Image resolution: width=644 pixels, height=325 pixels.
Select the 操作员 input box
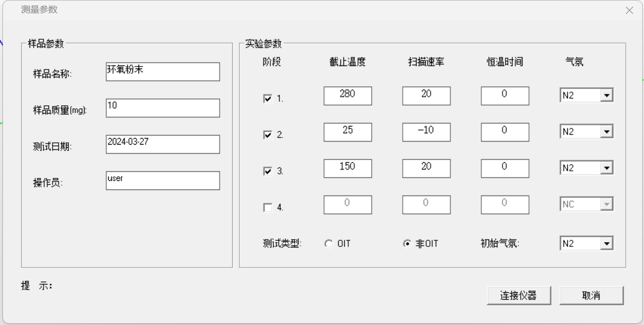162,180
